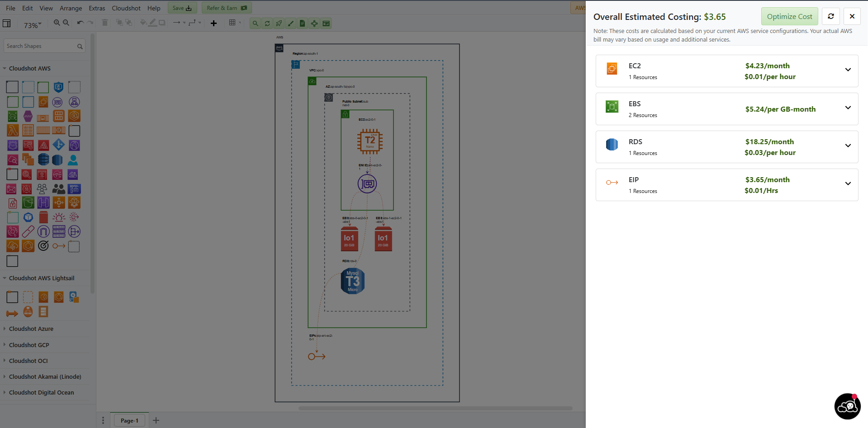Expand the Cloudshot OCI section
Viewport: 868px width, 428px height.
point(28,361)
